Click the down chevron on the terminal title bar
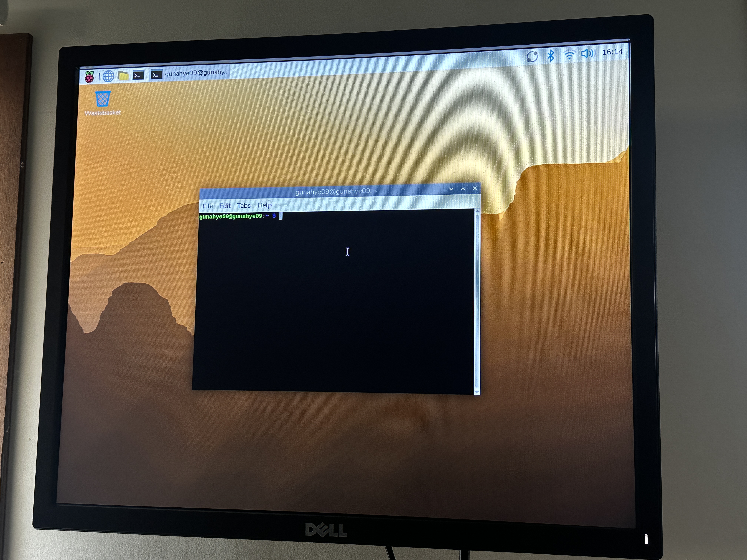Viewport: 747px width, 560px height. [x=451, y=189]
